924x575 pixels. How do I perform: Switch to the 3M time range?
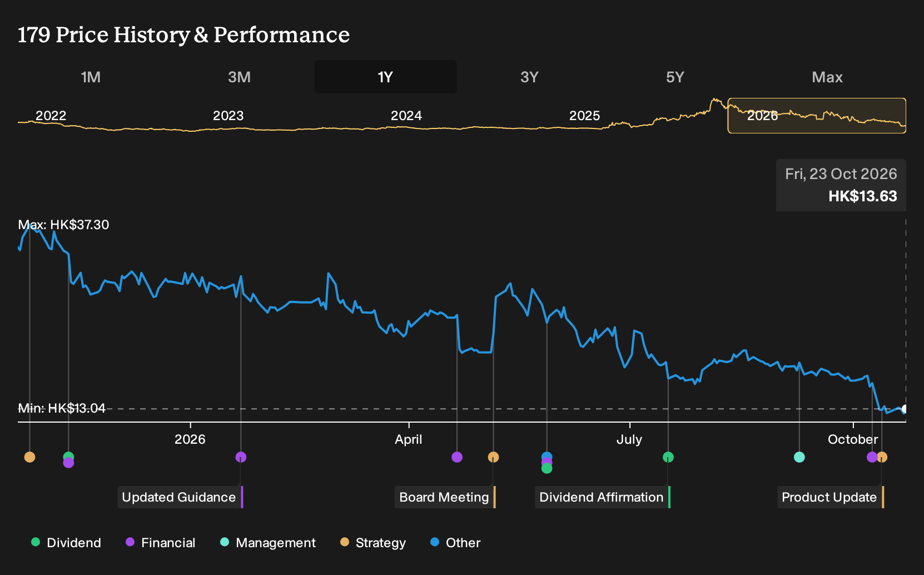[239, 77]
